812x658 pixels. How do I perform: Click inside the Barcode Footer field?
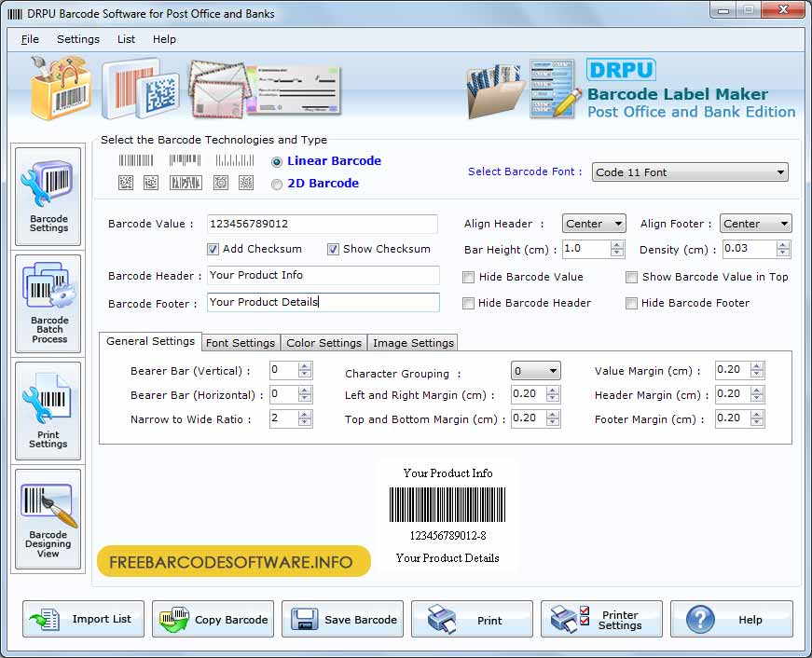[323, 302]
